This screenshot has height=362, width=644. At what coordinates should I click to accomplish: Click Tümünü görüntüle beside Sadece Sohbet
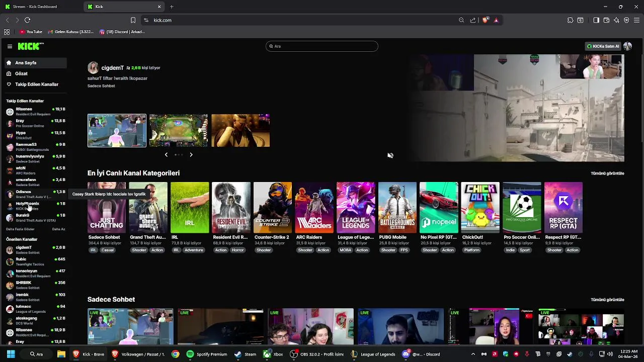click(607, 300)
